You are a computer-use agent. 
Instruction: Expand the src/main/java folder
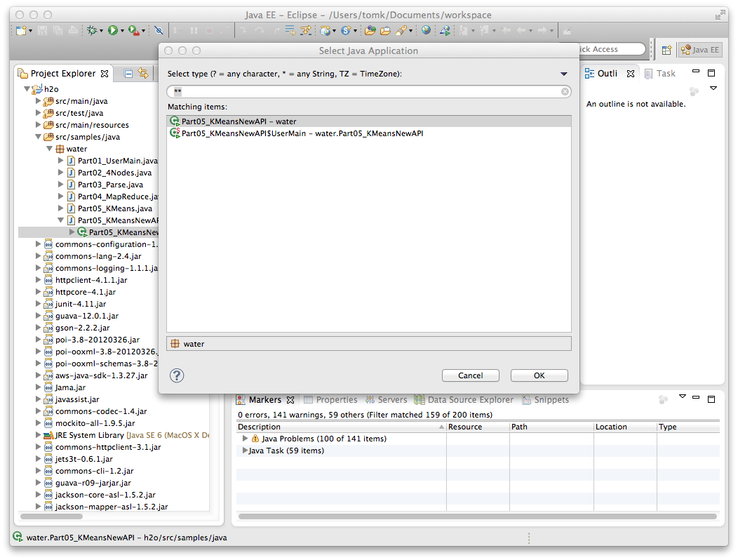[39, 101]
